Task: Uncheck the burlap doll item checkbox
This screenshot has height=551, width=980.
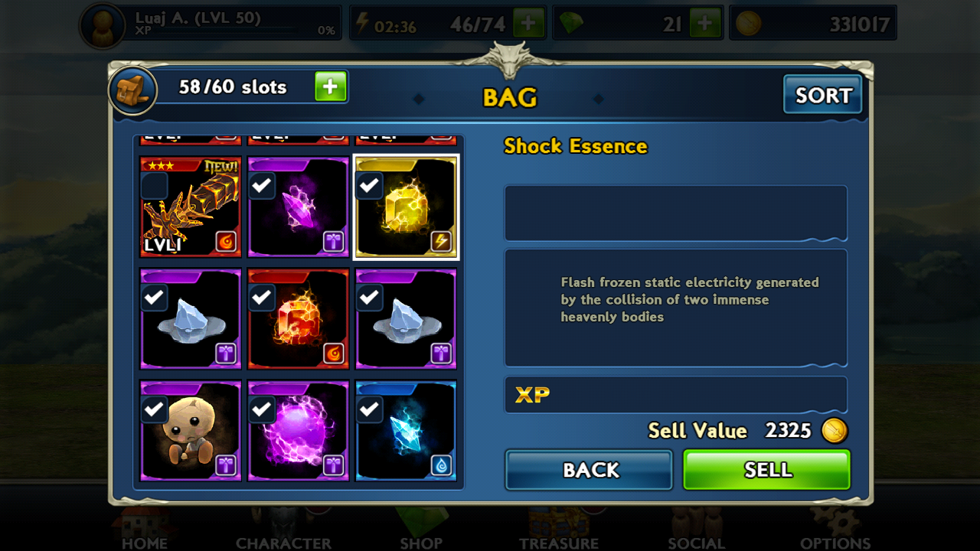Action: pyautogui.click(x=155, y=409)
